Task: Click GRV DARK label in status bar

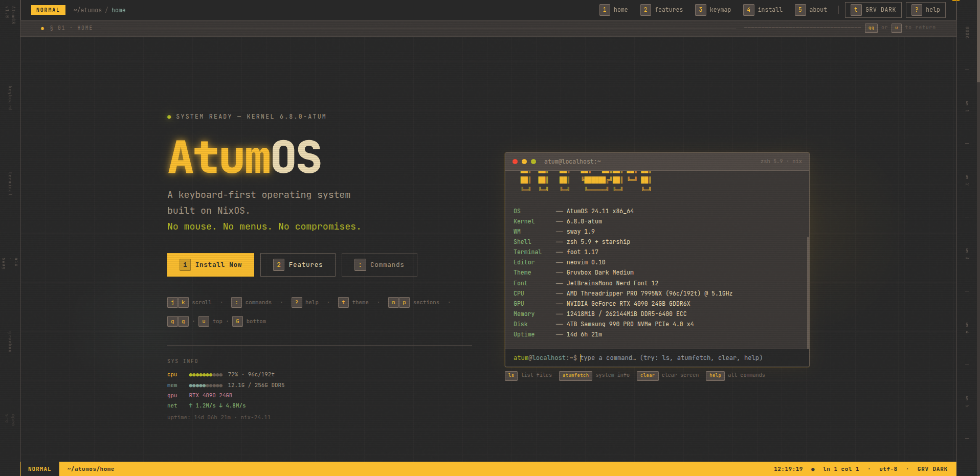Action: point(932,469)
